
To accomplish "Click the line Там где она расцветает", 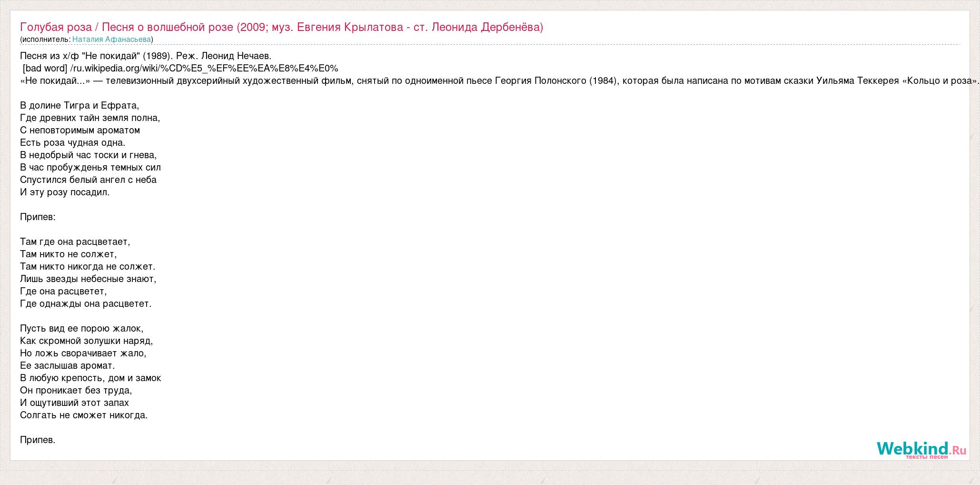I will coord(75,242).
